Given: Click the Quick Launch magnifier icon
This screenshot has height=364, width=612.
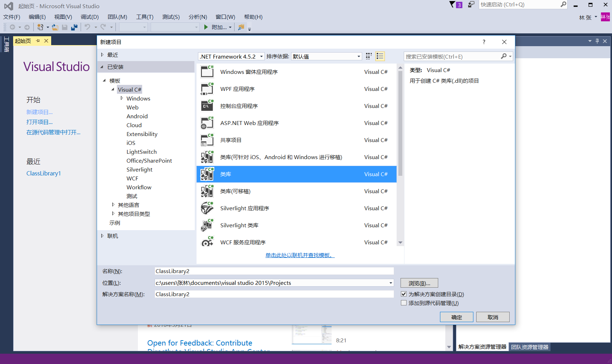Looking at the screenshot, I should (563, 5).
